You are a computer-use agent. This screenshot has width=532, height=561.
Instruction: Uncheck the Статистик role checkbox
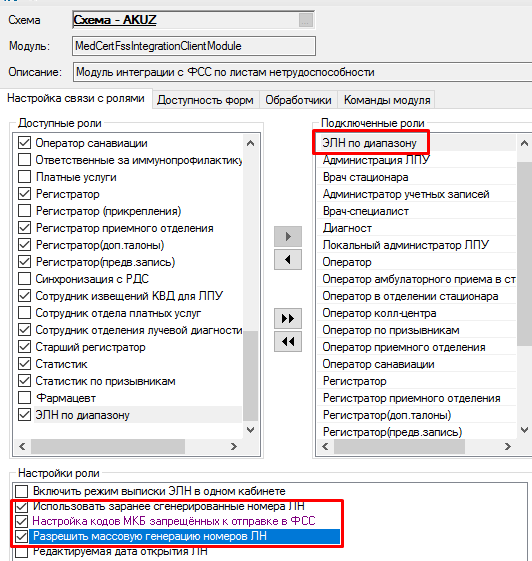24,364
